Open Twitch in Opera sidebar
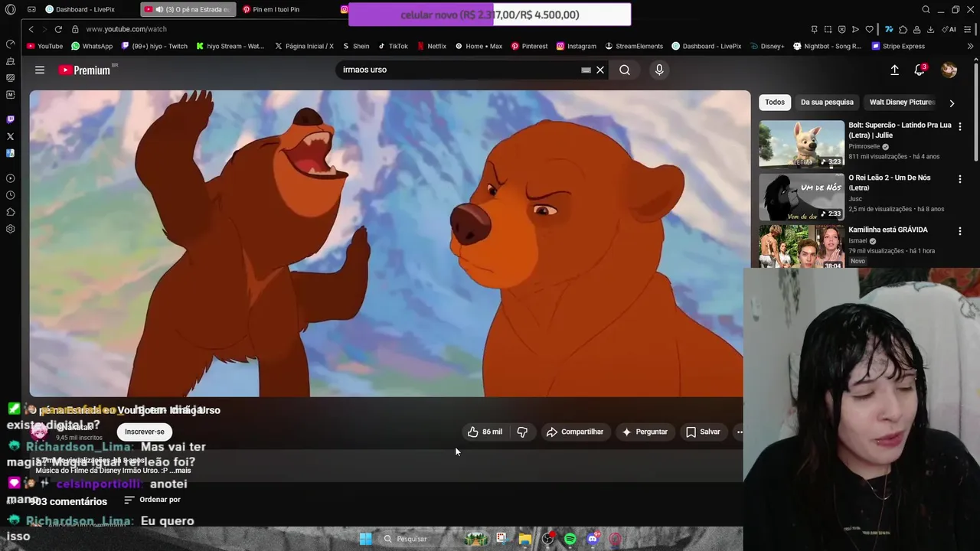Screen dimensions: 980x551 [10, 119]
